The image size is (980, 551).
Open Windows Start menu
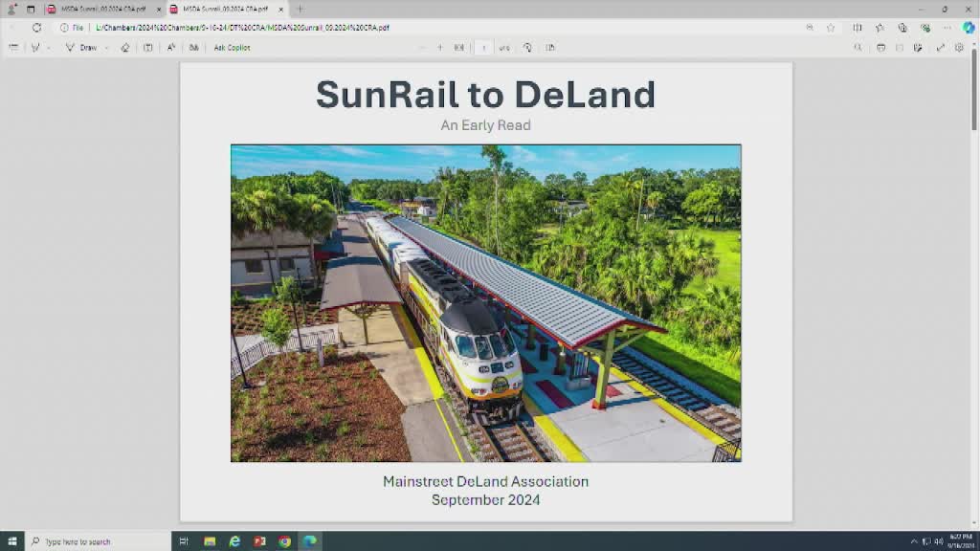point(11,541)
